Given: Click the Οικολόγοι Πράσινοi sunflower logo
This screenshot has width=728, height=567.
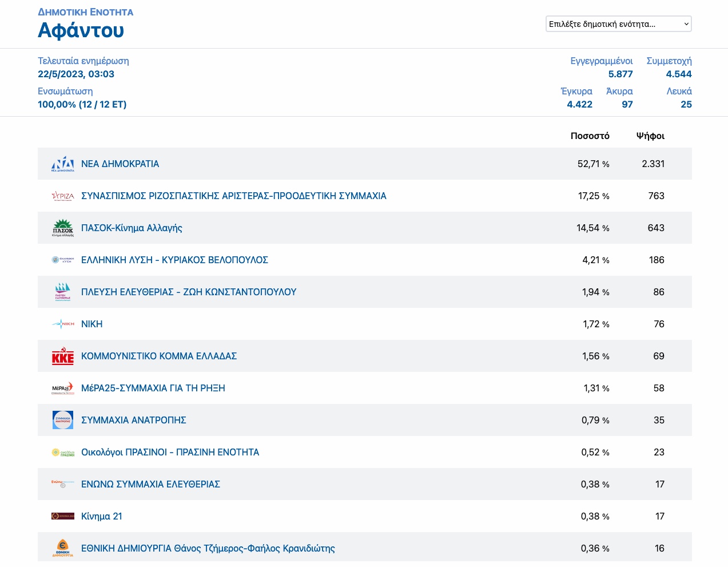Looking at the screenshot, I should click(x=63, y=452).
